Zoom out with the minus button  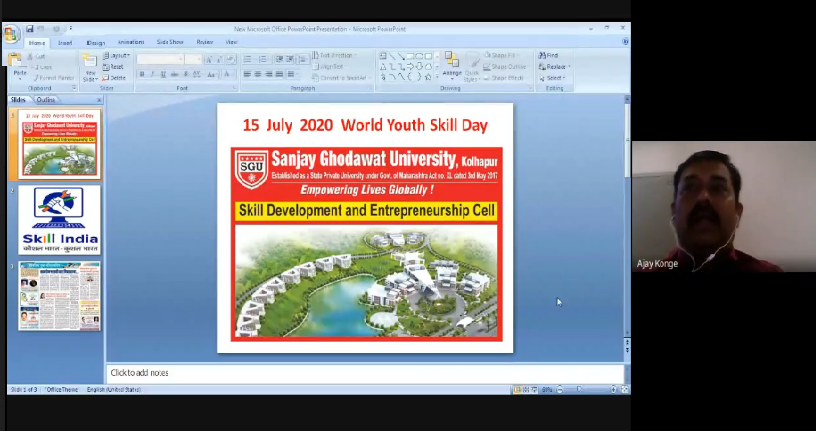pyautogui.click(x=560, y=391)
